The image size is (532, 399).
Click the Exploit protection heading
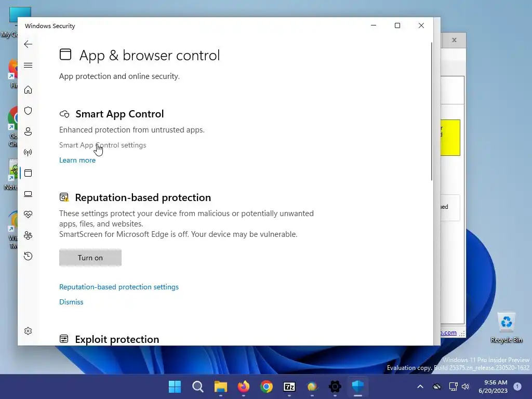(117, 339)
